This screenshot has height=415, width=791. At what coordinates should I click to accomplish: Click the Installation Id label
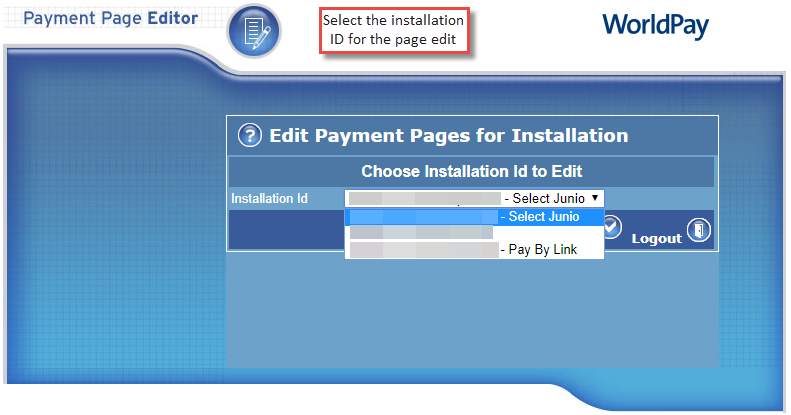tap(269, 199)
